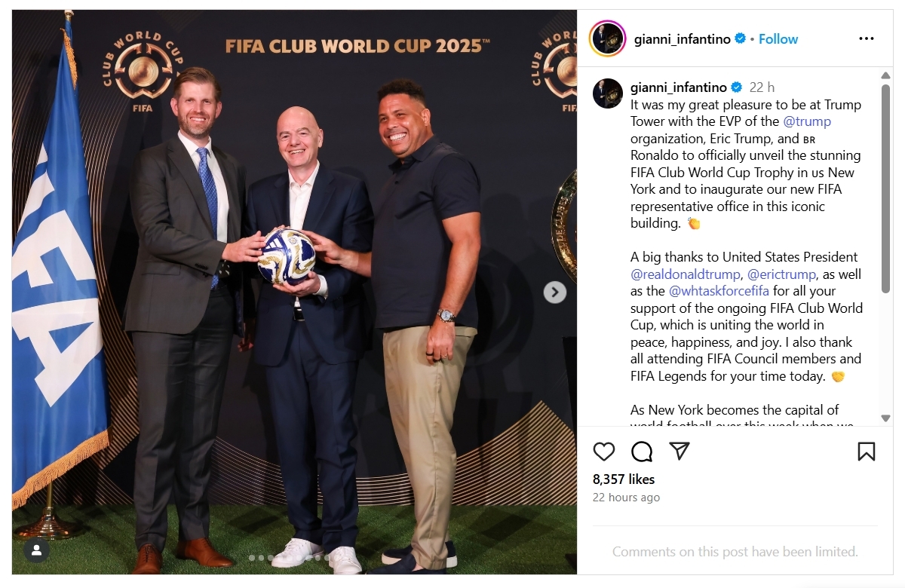This screenshot has height=588, width=905.
Task: Like the post with the heart icon
Action: tap(604, 452)
